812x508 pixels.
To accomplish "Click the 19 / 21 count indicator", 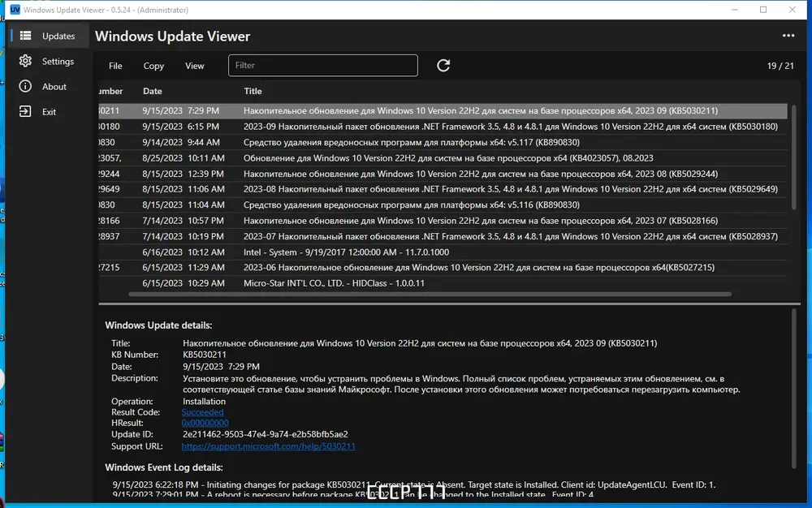I will click(780, 66).
